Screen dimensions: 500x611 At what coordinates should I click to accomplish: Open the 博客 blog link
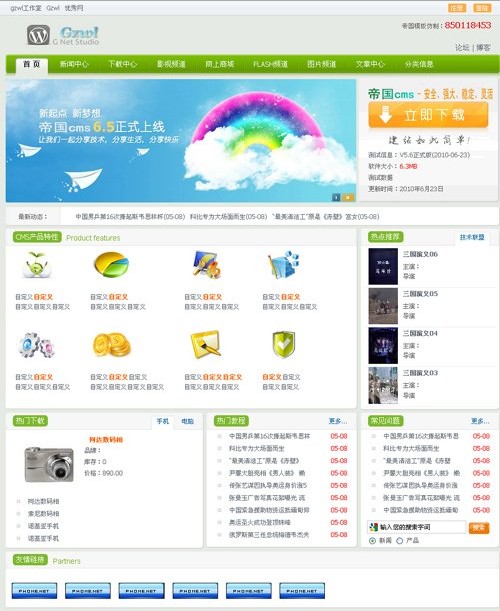click(x=484, y=48)
